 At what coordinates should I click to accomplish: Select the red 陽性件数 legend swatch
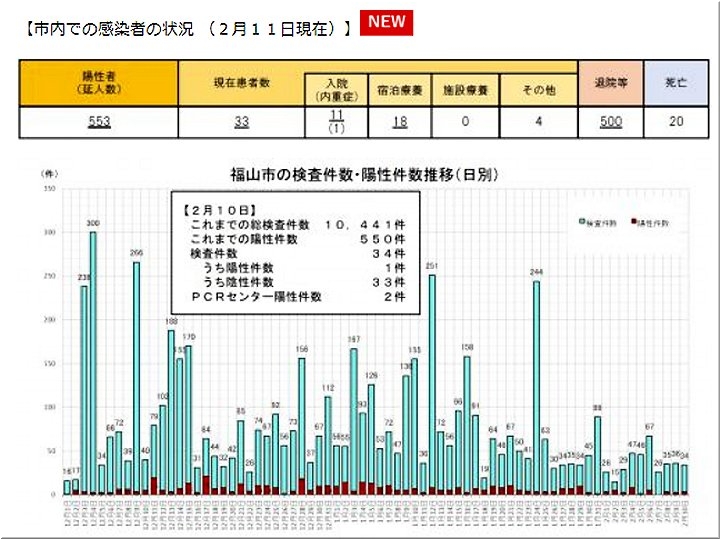click(x=633, y=222)
